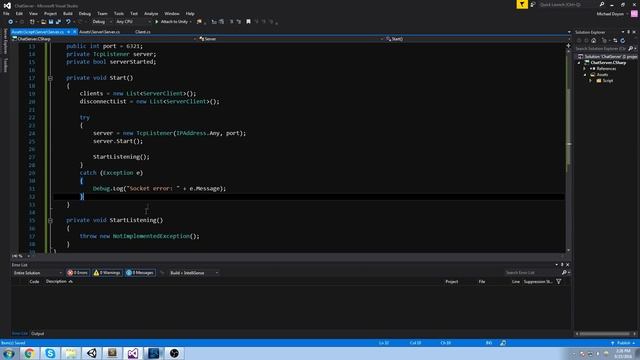Viewport: 640px width, 360px height.
Task: Expand the Script folder node
Action: tap(590, 81)
